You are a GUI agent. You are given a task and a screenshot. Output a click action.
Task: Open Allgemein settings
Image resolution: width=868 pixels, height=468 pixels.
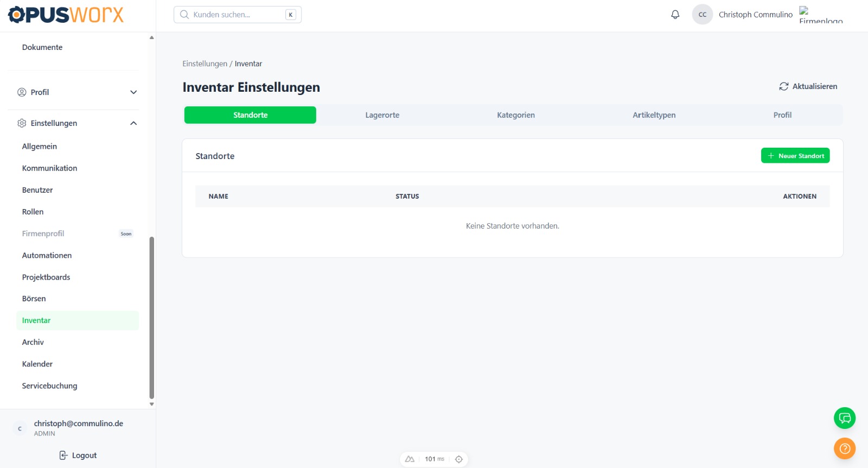pos(78,147)
